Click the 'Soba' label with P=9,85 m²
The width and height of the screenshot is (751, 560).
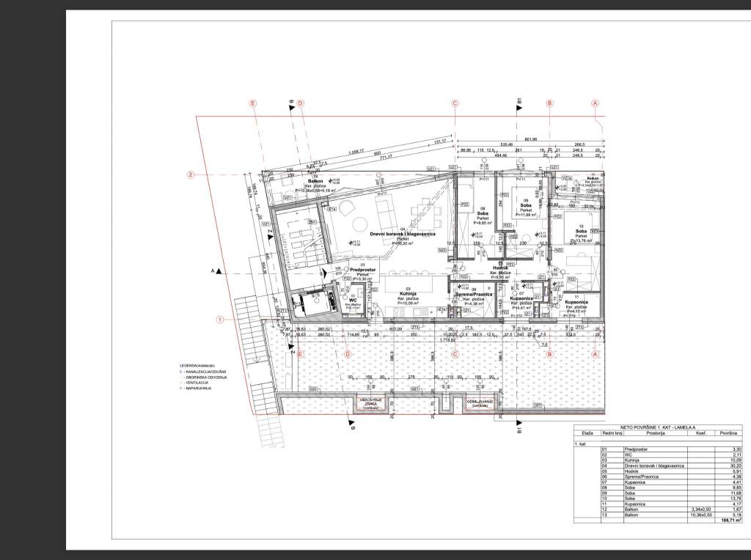[x=483, y=213]
